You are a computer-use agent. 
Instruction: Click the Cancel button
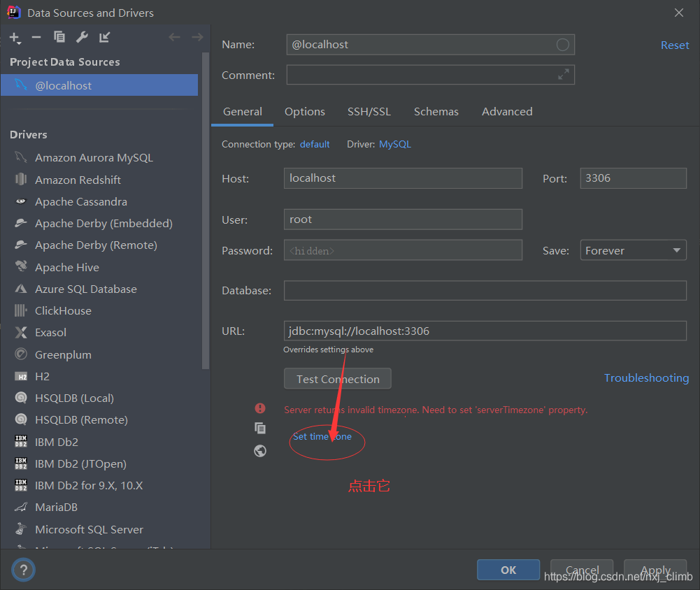pyautogui.click(x=582, y=570)
